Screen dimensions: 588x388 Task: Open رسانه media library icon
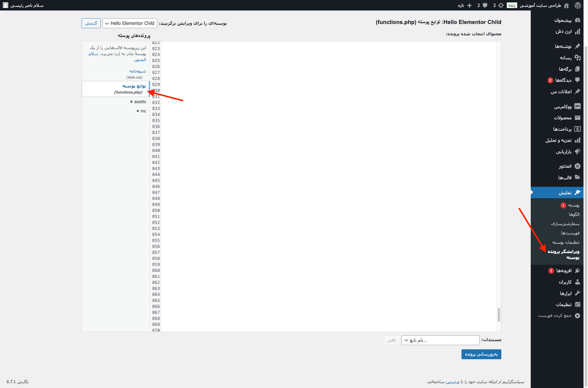[578, 58]
